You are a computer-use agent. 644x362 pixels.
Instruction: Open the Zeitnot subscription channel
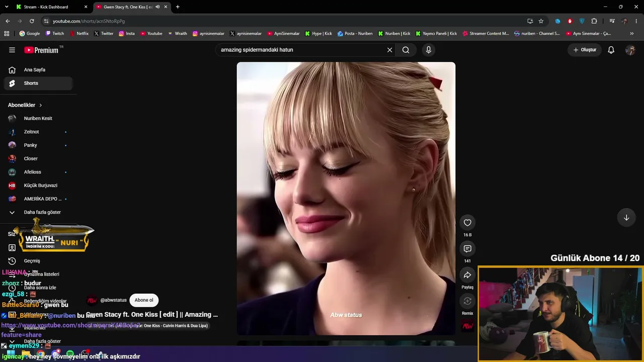pyautogui.click(x=38, y=132)
